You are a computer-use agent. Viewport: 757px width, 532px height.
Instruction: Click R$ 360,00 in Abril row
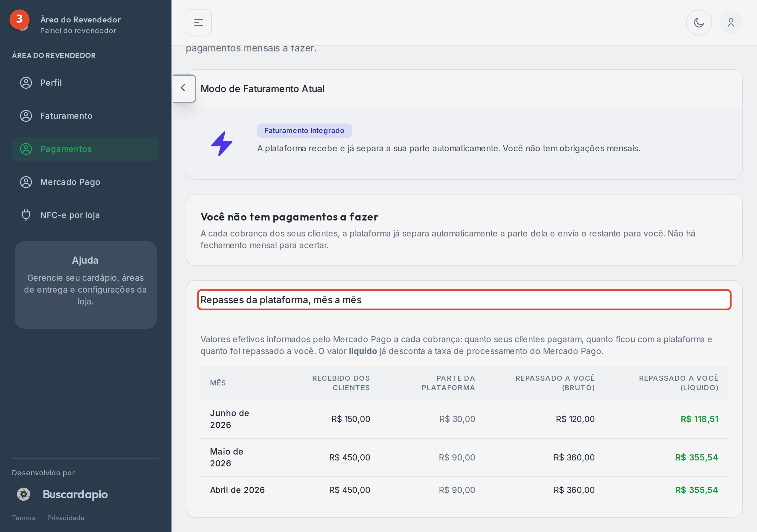574,490
